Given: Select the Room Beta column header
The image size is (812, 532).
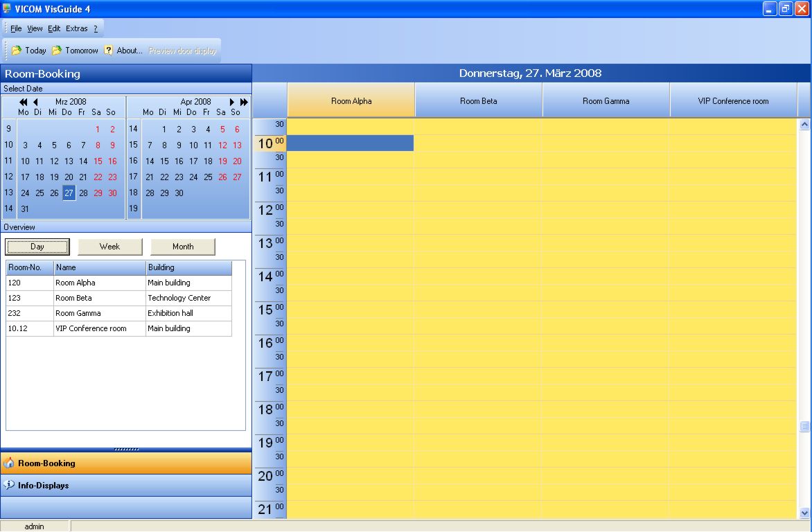Looking at the screenshot, I should click(479, 101).
